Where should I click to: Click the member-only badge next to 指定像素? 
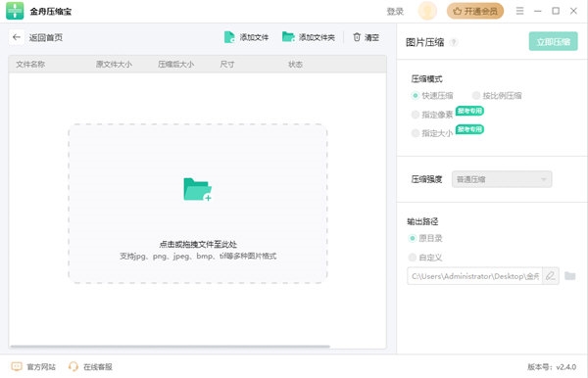tap(469, 111)
